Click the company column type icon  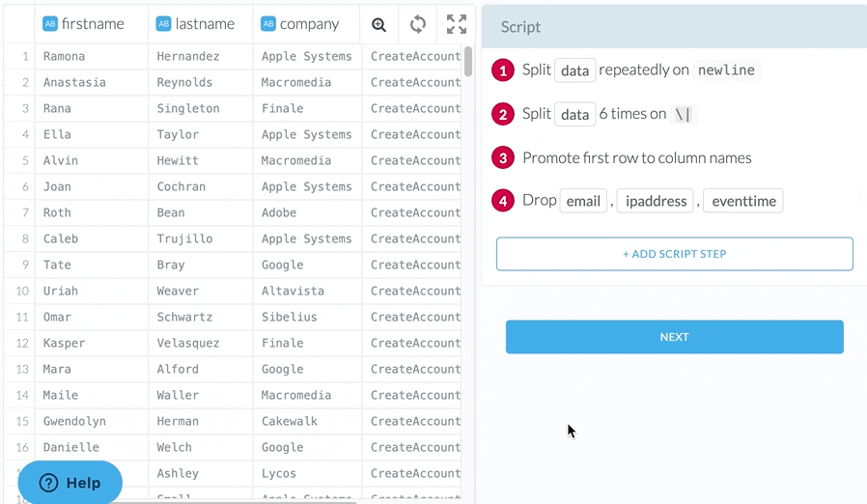tap(268, 24)
